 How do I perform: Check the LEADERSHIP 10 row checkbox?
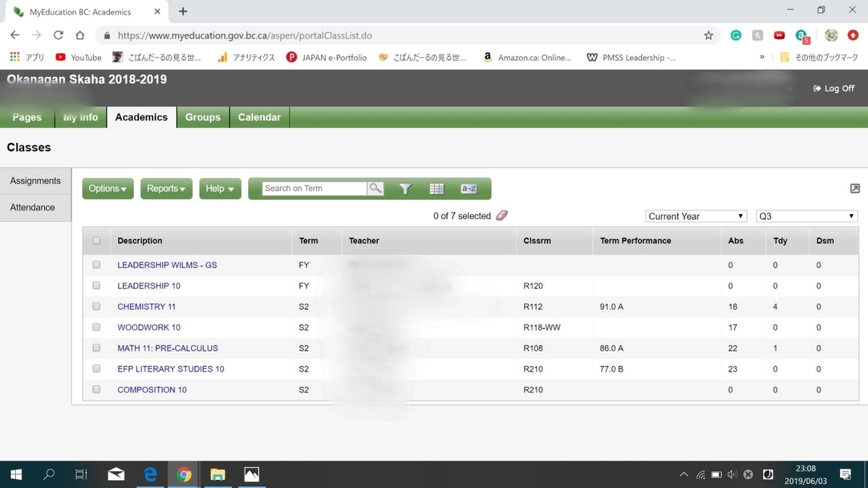click(97, 286)
